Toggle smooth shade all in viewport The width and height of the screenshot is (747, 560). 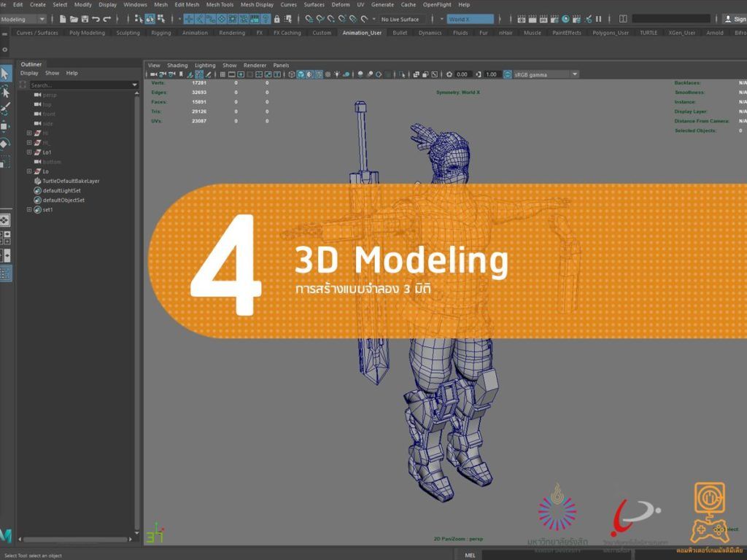click(x=301, y=74)
